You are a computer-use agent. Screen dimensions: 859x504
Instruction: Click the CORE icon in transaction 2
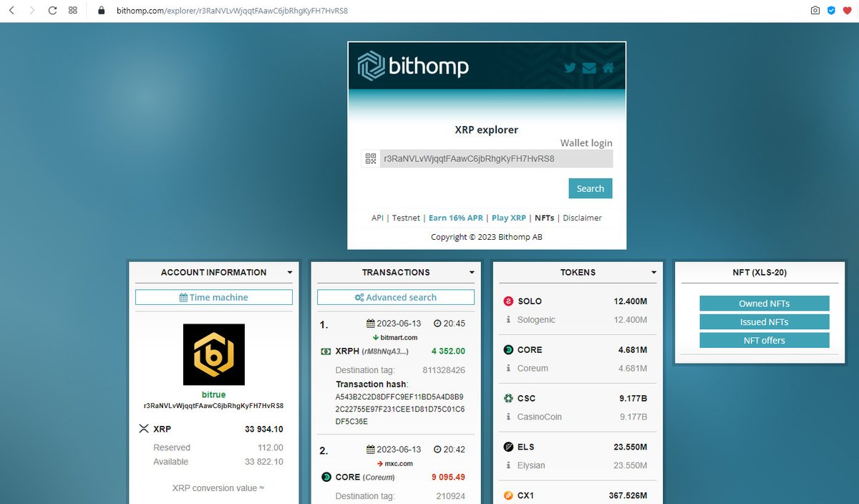click(326, 478)
